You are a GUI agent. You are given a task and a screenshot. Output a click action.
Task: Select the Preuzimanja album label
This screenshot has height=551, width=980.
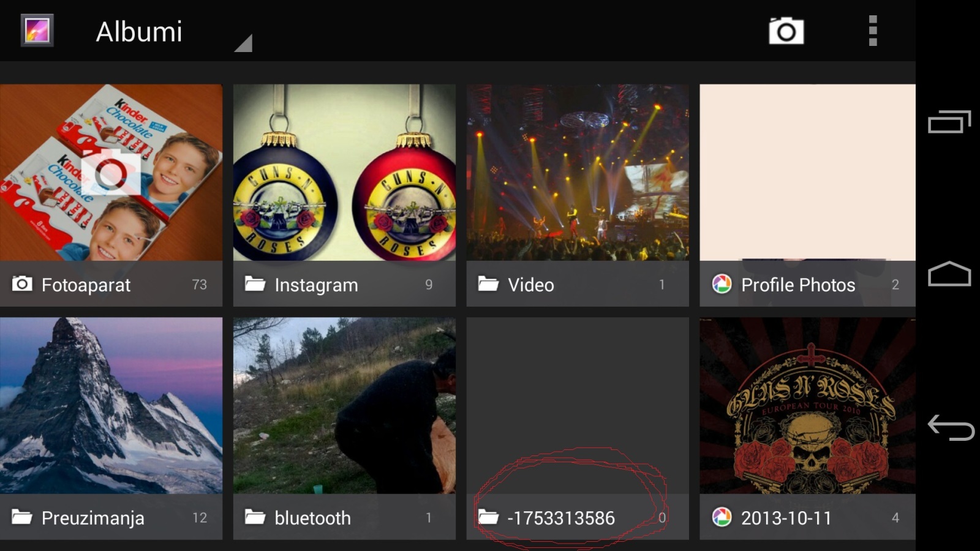[x=92, y=519]
